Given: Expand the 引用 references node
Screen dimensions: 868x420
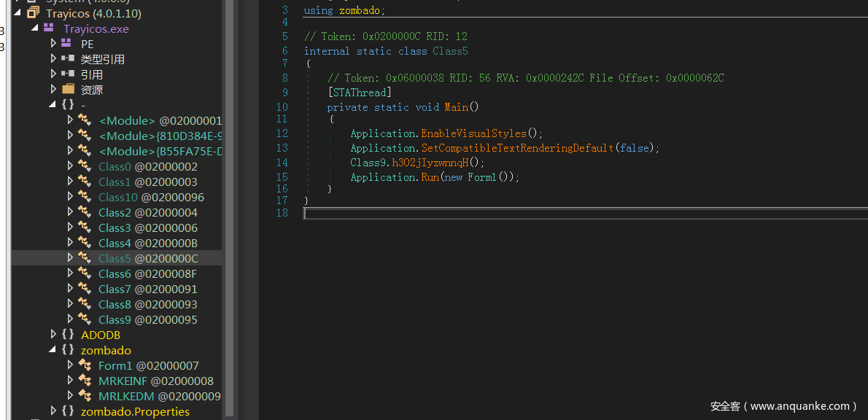Looking at the screenshot, I should coord(53,74).
